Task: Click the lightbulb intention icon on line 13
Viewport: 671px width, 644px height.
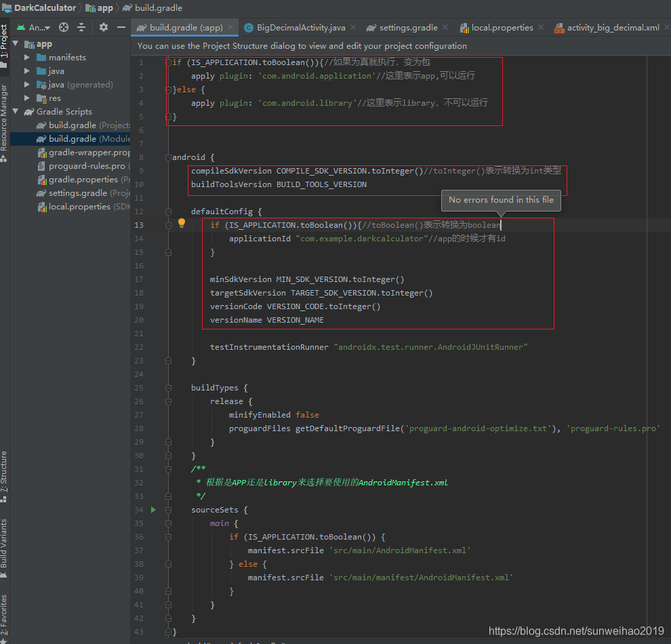Action: pos(182,222)
